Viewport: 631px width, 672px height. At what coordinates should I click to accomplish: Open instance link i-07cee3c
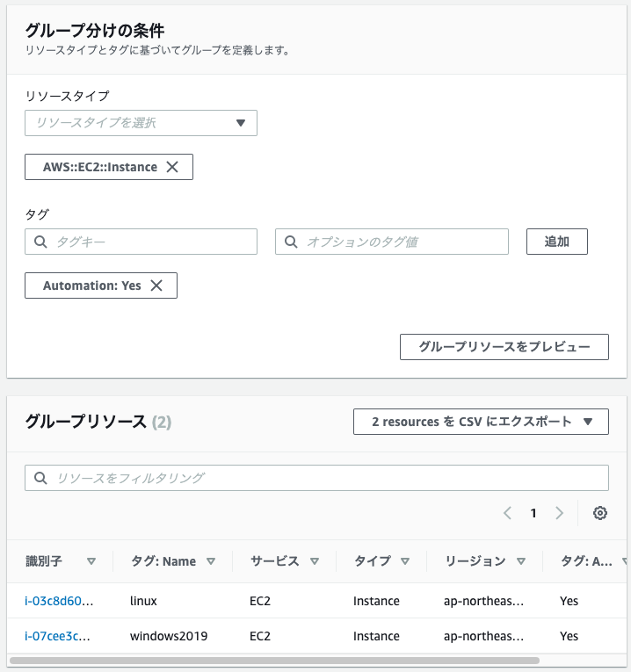57,636
